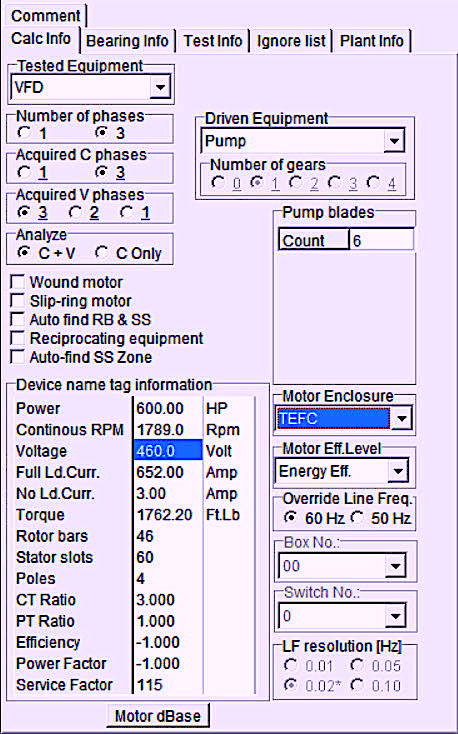This screenshot has height=734, width=458.
Task: Select 3 for Number of phases
Action: [x=102, y=133]
